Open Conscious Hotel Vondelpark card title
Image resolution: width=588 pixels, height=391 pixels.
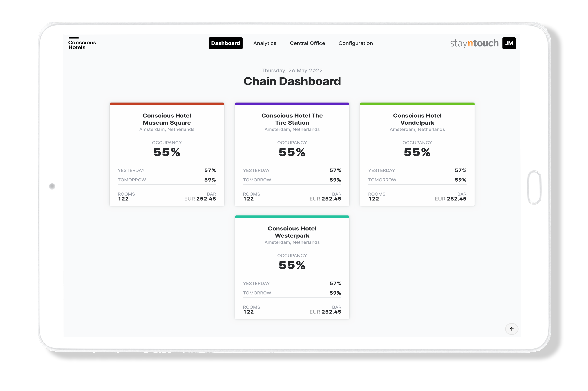(417, 119)
